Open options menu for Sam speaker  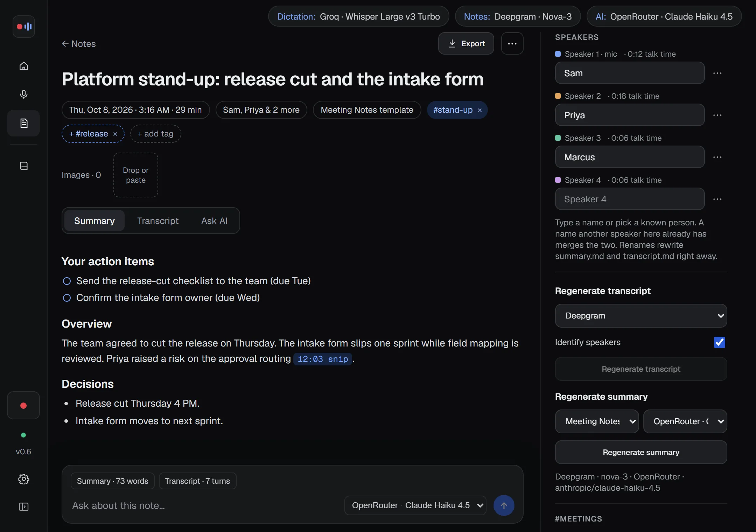[x=717, y=73]
